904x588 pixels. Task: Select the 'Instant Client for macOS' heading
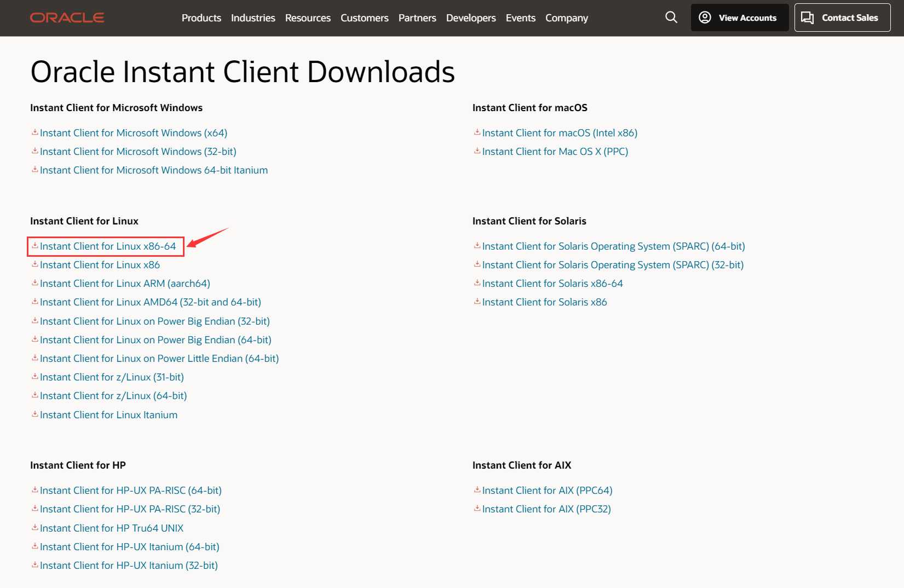[x=530, y=108]
